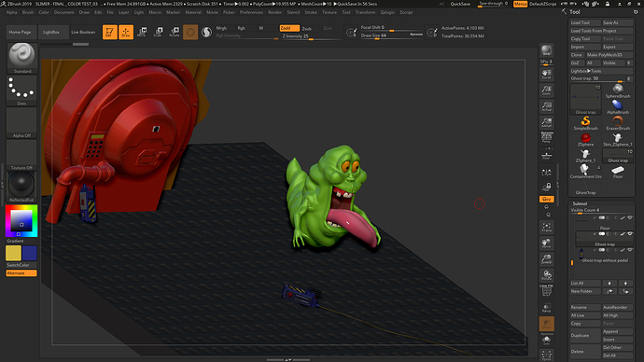Screen dimensions: 644x362
Task: Open the Brush menu
Action: tap(28, 12)
